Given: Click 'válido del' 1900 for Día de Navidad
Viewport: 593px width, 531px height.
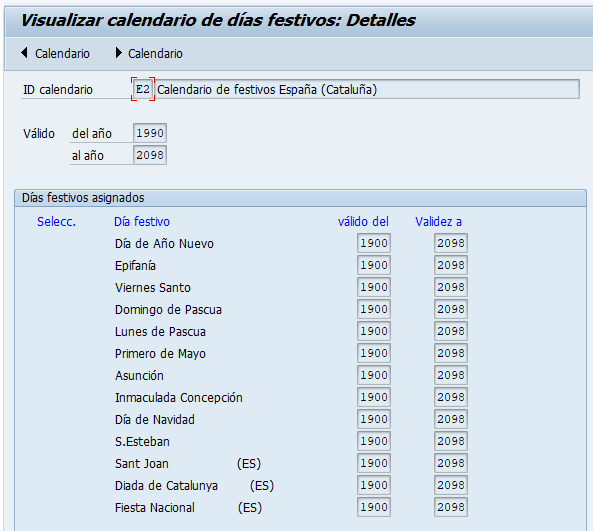Looking at the screenshot, I should (x=374, y=419).
